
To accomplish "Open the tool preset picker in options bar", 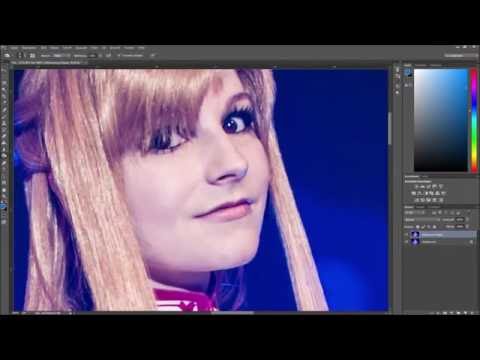I will 7,55.
